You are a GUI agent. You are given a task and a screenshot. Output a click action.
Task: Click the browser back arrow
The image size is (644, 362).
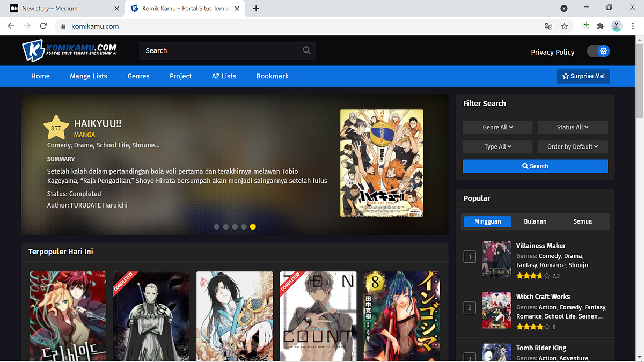point(11,26)
